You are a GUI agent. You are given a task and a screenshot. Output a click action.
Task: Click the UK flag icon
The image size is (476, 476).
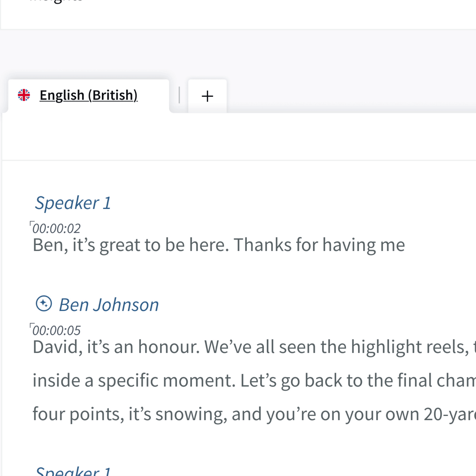pos(24,95)
